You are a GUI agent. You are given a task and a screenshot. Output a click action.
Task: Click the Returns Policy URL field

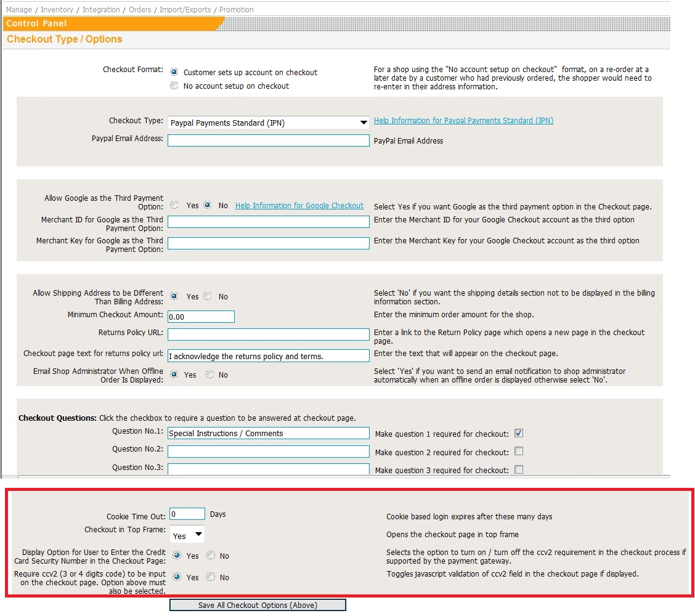269,334
